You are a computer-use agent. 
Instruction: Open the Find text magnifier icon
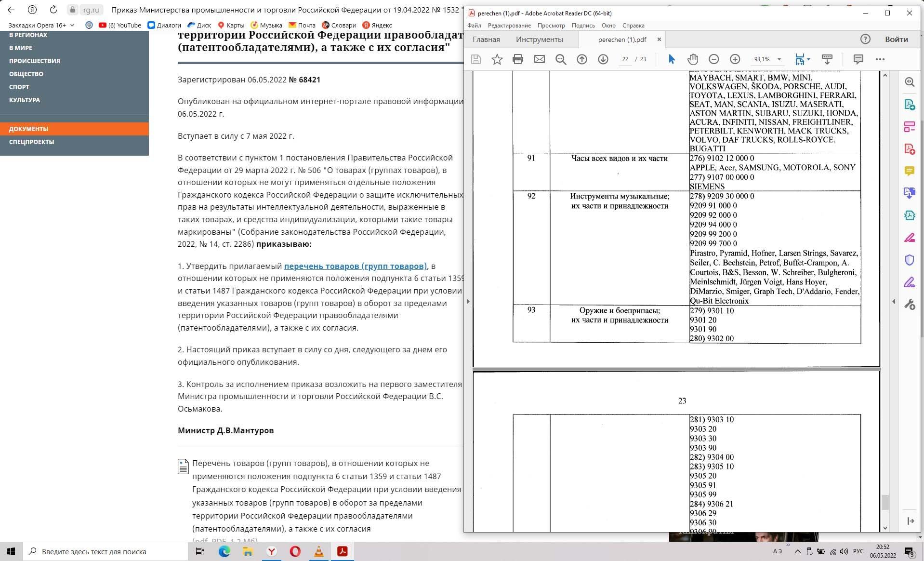[x=560, y=59]
